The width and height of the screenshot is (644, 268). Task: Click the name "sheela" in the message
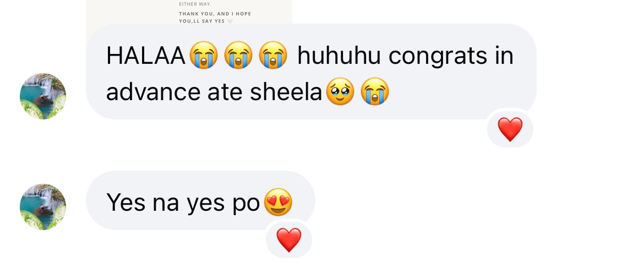tap(286, 92)
